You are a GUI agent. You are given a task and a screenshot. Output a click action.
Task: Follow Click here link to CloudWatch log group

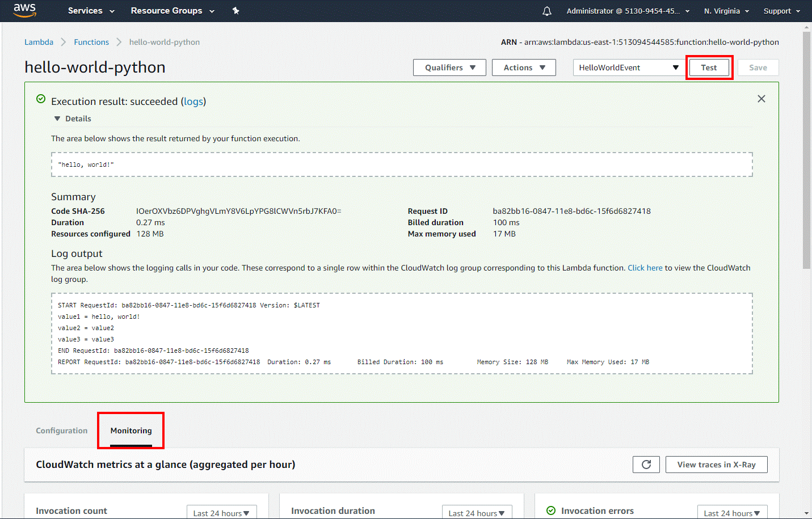point(645,268)
